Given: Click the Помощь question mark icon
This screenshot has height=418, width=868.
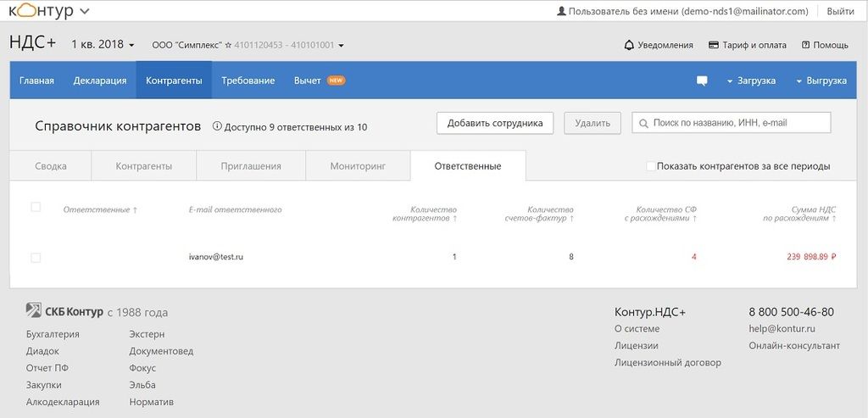Looking at the screenshot, I should coord(805,46).
